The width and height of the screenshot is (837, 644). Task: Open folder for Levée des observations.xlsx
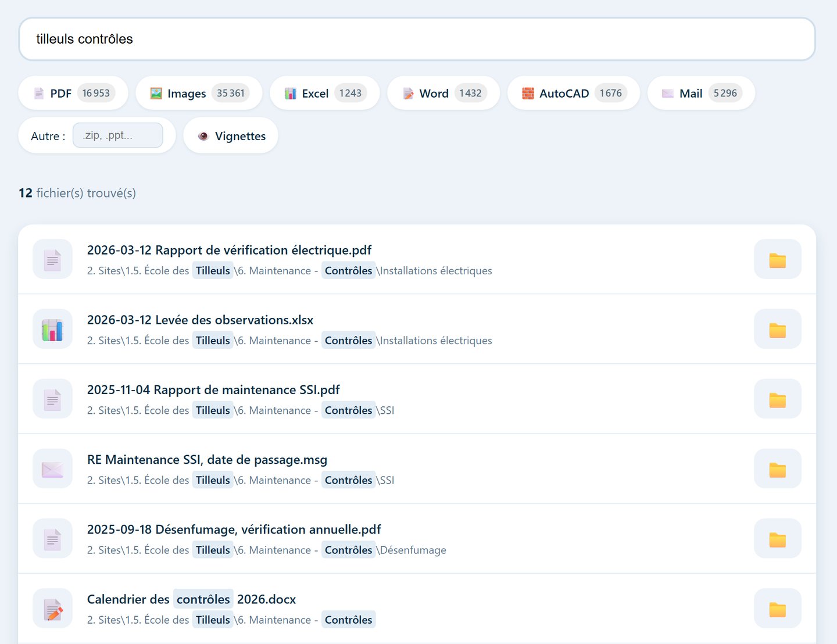[x=777, y=329]
